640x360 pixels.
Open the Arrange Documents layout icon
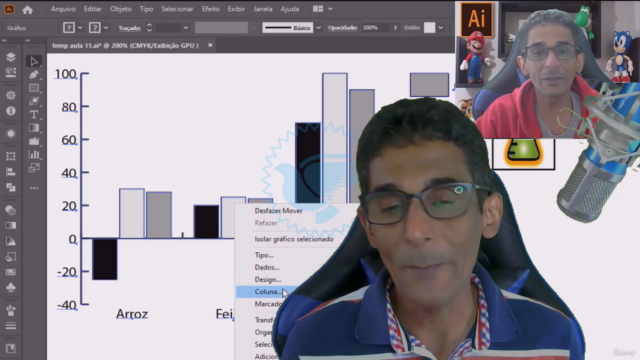coord(318,9)
